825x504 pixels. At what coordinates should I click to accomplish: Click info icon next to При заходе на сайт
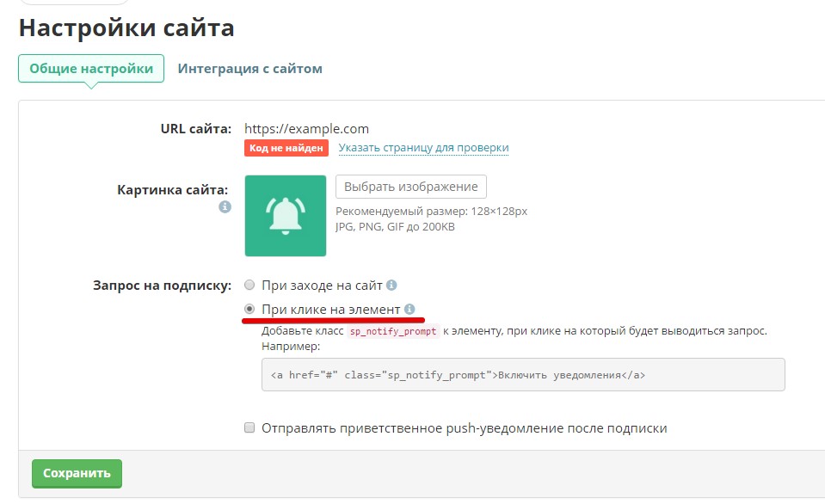(x=391, y=286)
